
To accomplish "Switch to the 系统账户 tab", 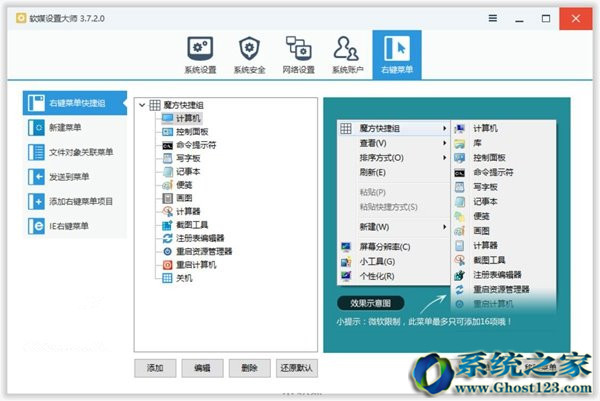I will click(347, 55).
